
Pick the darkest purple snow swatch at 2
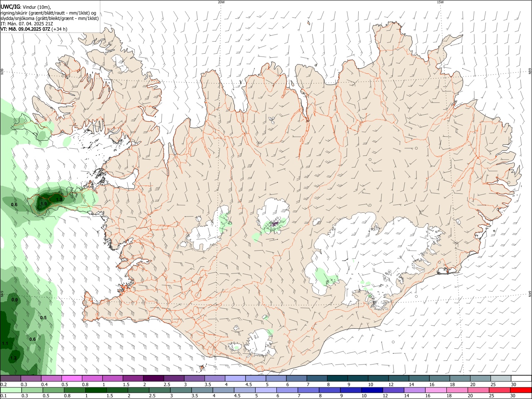(x=153, y=379)
